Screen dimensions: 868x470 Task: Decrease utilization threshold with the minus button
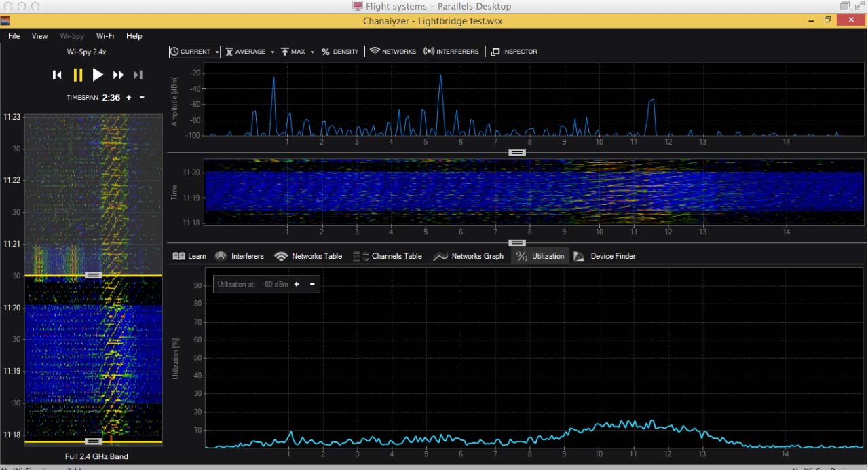(312, 284)
